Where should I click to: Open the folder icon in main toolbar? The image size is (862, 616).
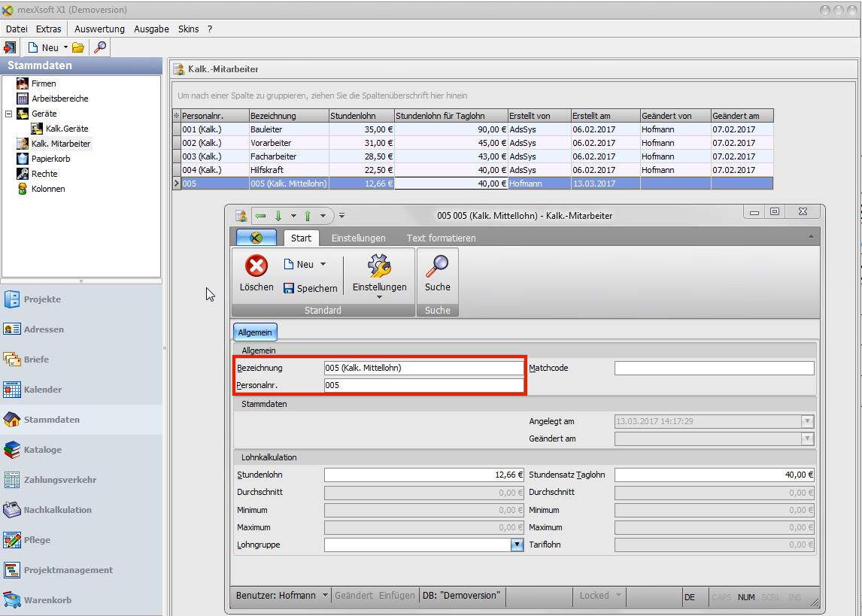click(78, 48)
